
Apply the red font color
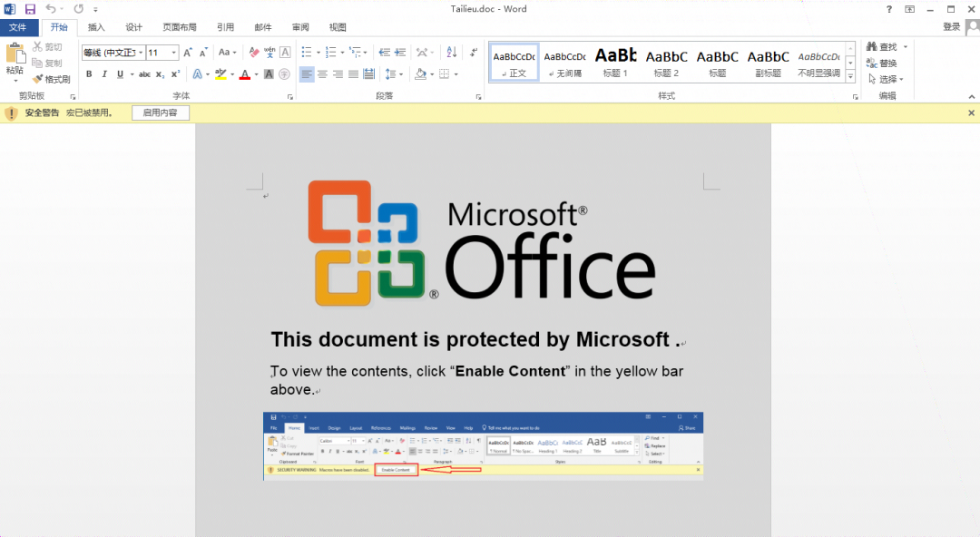(245, 74)
